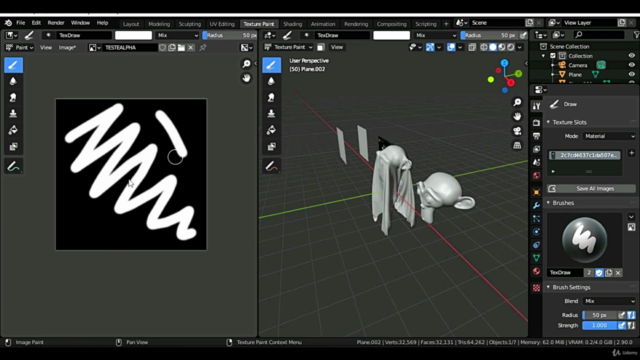Switch perspective/orthographic grid icon in viewport
Screen dimensions: 640x360
pos(517,145)
